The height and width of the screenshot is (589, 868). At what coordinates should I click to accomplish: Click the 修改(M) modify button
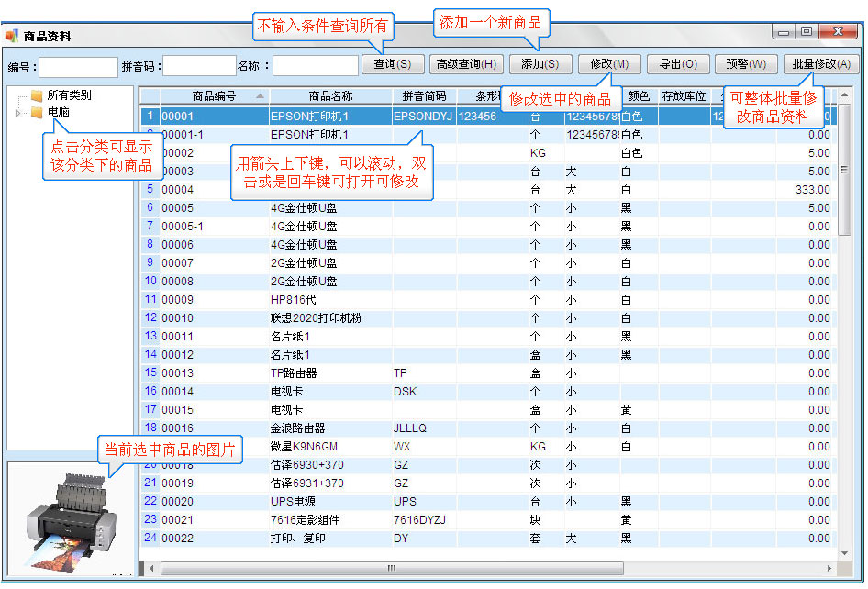(x=609, y=64)
